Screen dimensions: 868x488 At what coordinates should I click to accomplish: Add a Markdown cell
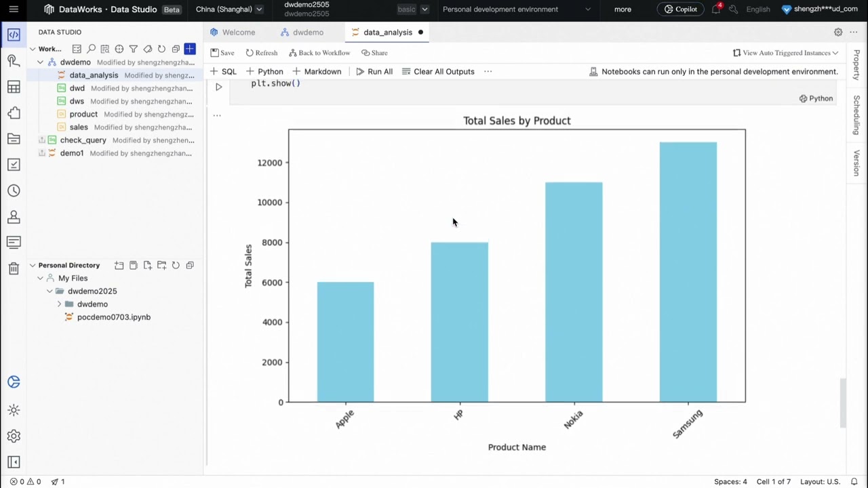[317, 71]
